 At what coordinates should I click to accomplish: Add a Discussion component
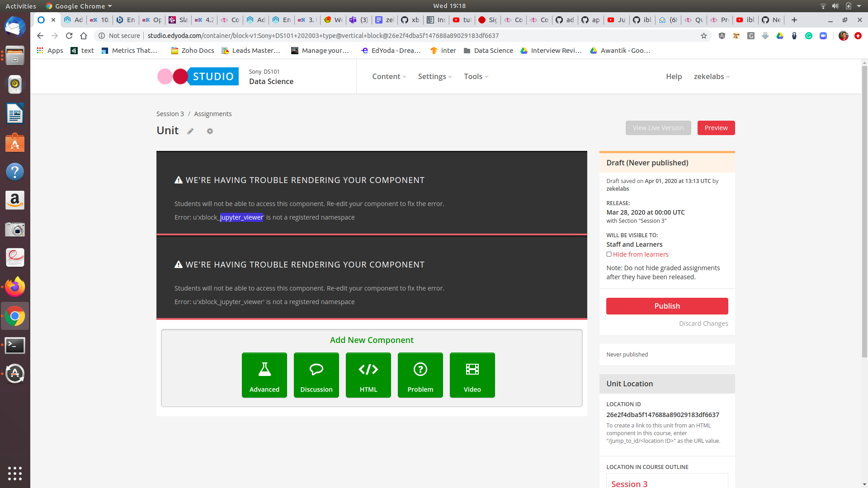tap(316, 375)
